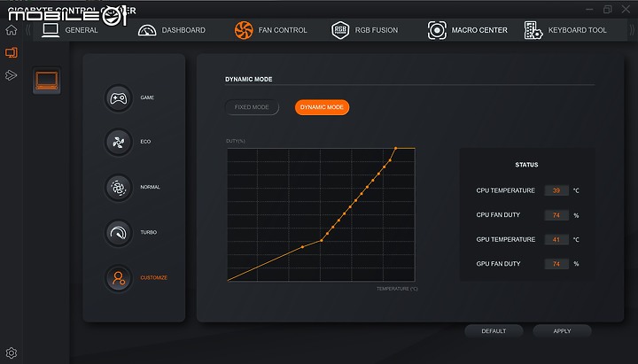Image resolution: width=638 pixels, height=364 pixels.
Task: Click the Fan Control fan icon
Action: pos(244,30)
